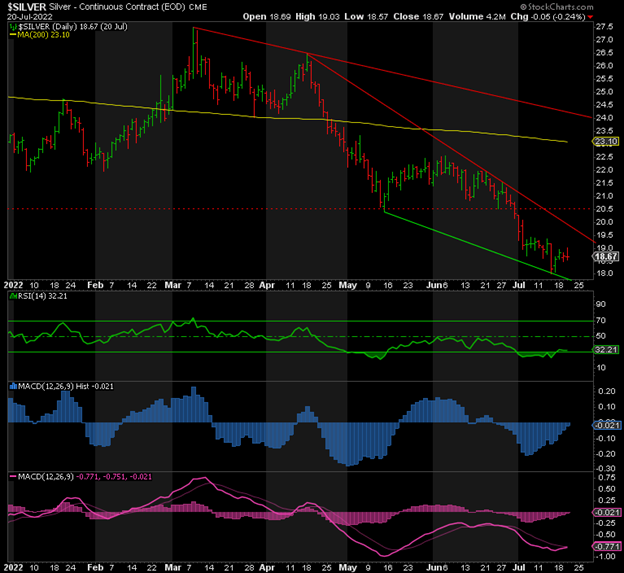Click the blue MACD histogram legend icon
The image size is (624, 573).
coord(13,386)
